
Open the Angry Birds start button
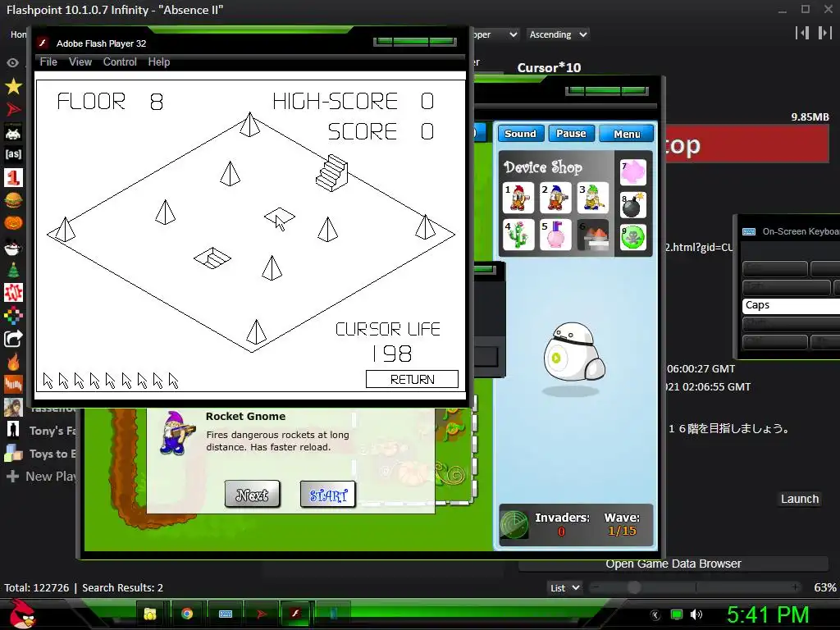(x=23, y=614)
